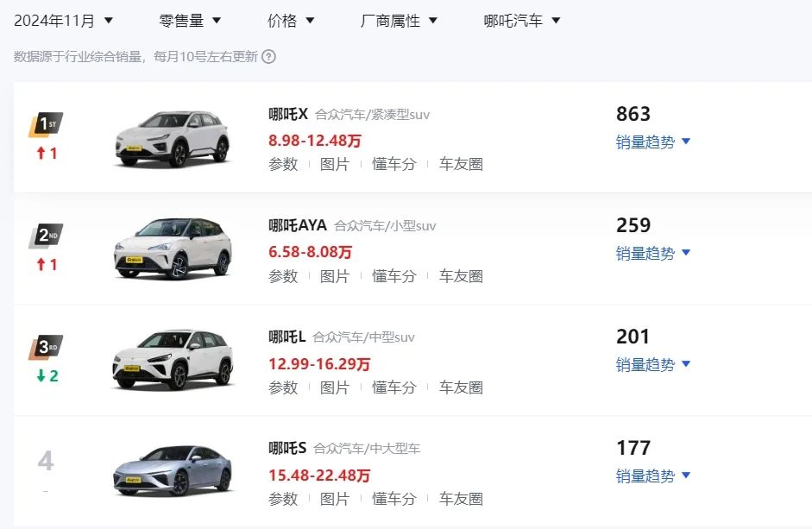812x529 pixels.
Task: Go to 车友圈 for 哪吒S
Action: click(x=461, y=499)
